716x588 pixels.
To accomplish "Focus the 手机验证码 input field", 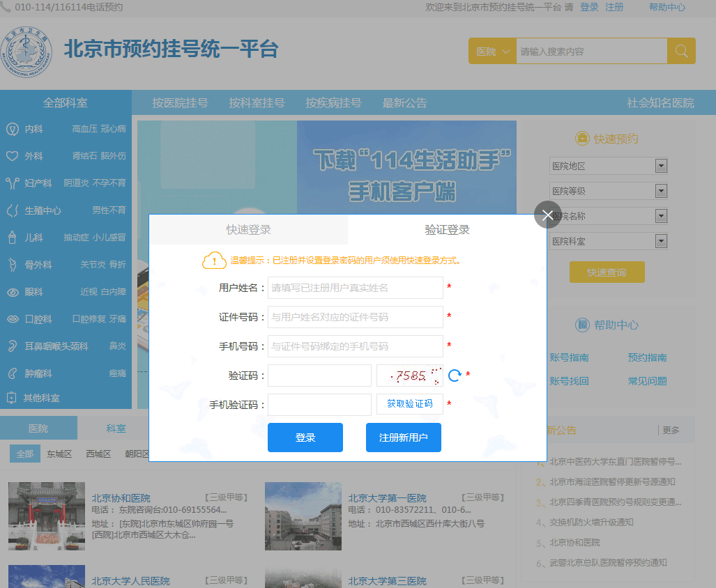I will click(319, 405).
